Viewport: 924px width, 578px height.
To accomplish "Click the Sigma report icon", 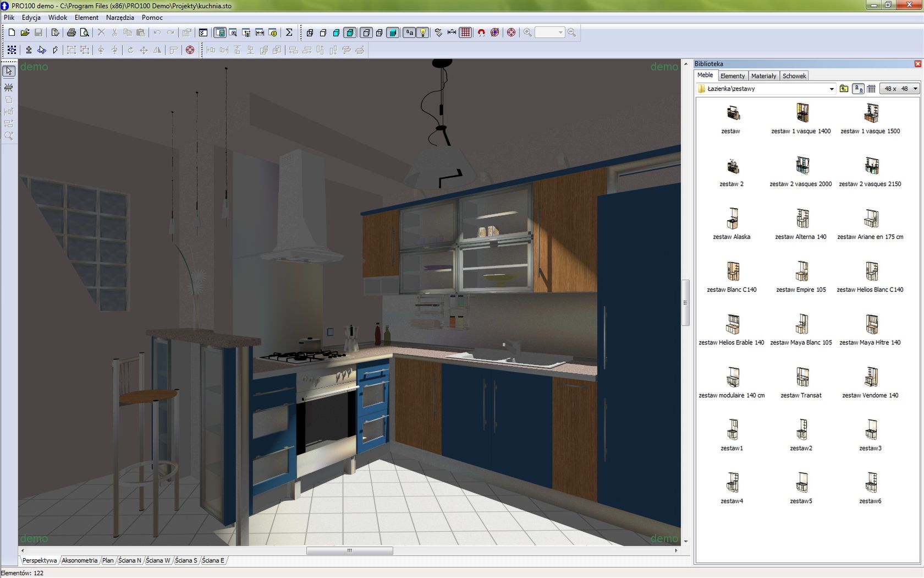I will (x=289, y=32).
